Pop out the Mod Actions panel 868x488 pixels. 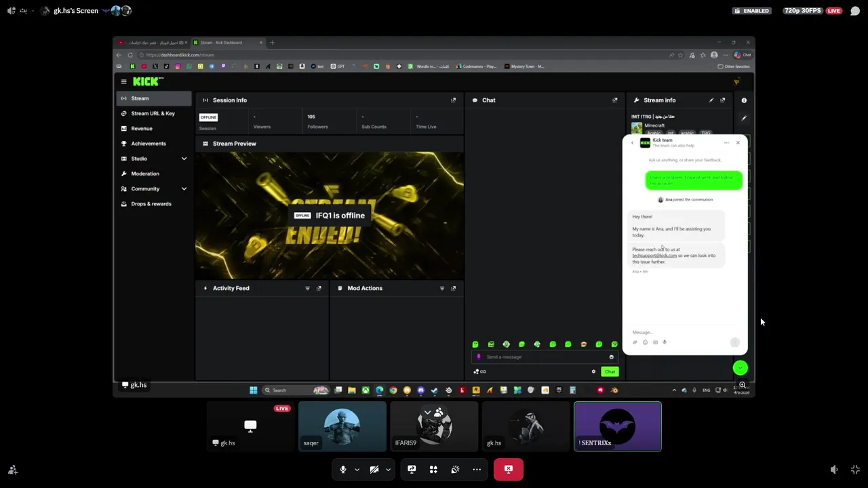click(x=454, y=288)
